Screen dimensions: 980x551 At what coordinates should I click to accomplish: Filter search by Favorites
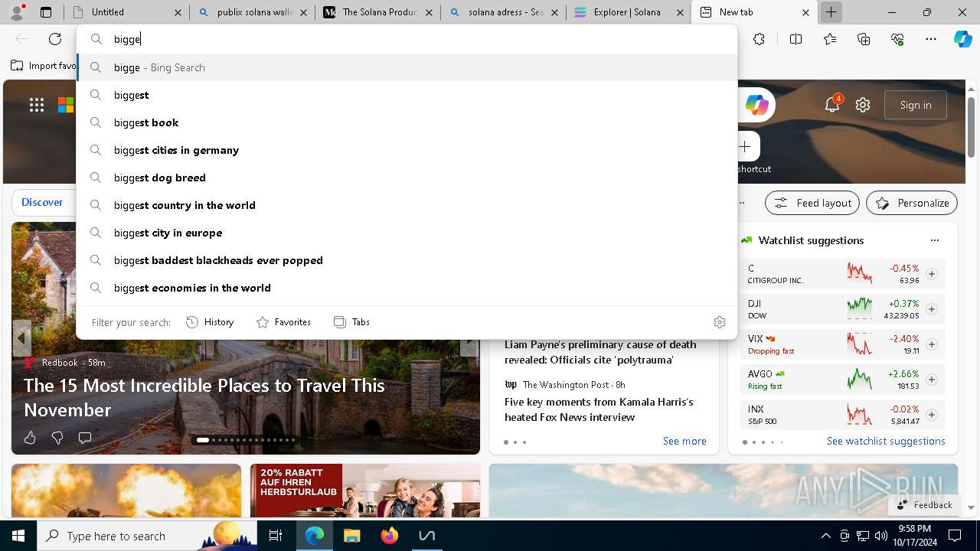coord(283,322)
